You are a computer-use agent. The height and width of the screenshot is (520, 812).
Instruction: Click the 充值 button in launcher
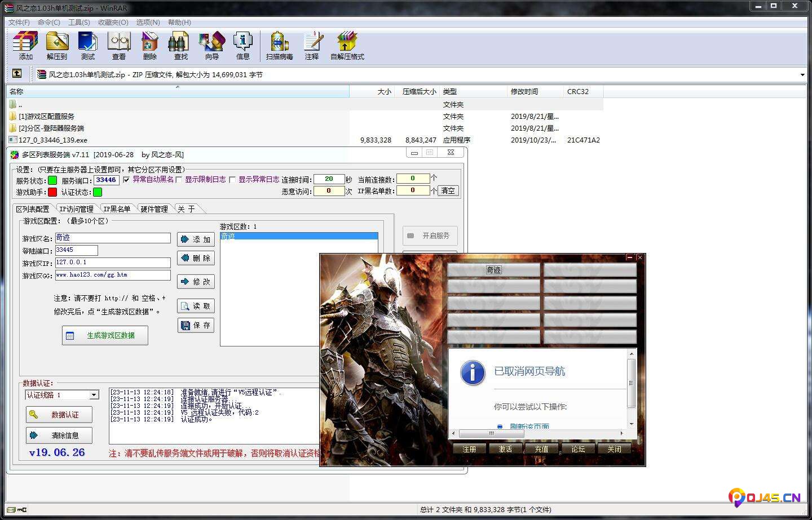point(542,449)
